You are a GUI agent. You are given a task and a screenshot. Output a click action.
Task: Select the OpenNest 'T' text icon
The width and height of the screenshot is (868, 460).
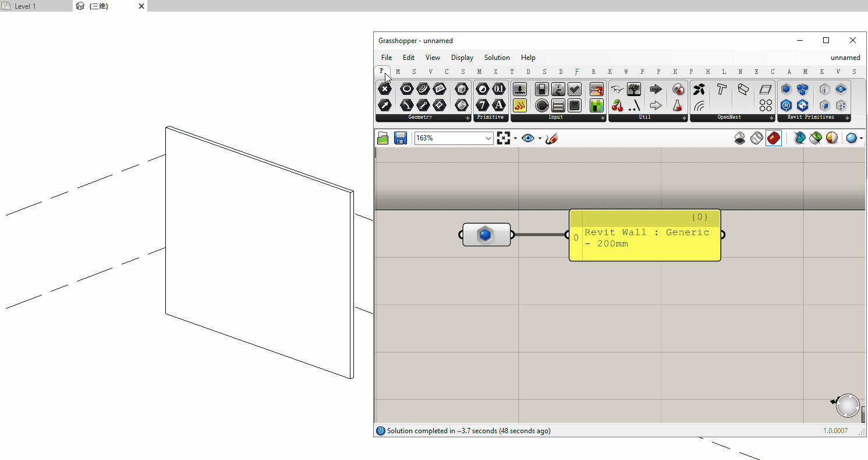click(721, 89)
